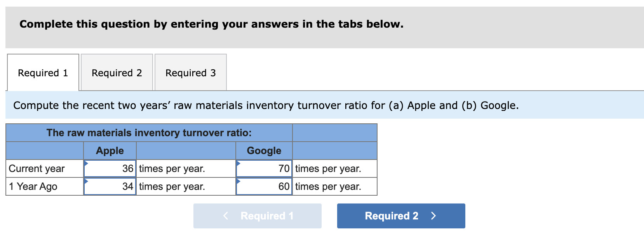This screenshot has height=242, width=644.
Task: Click the disabled Required 1 navigation button
Action: coord(258,216)
